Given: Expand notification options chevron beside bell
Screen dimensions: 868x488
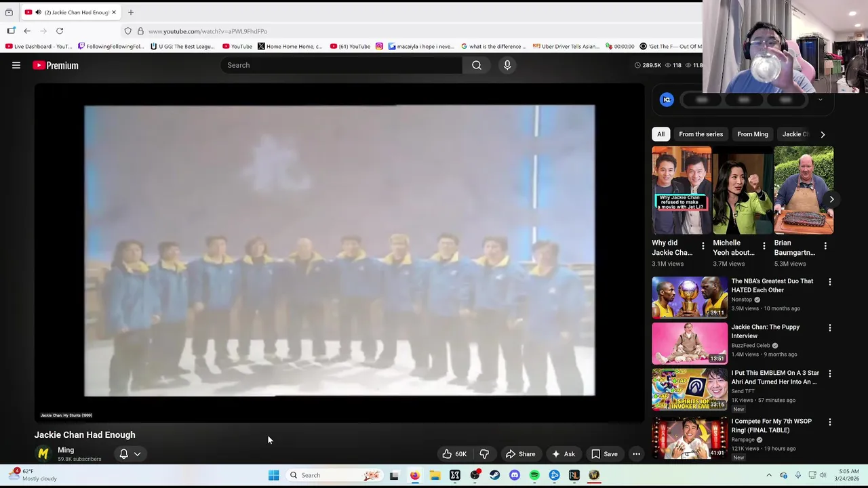Looking at the screenshot, I should pyautogui.click(x=137, y=454).
